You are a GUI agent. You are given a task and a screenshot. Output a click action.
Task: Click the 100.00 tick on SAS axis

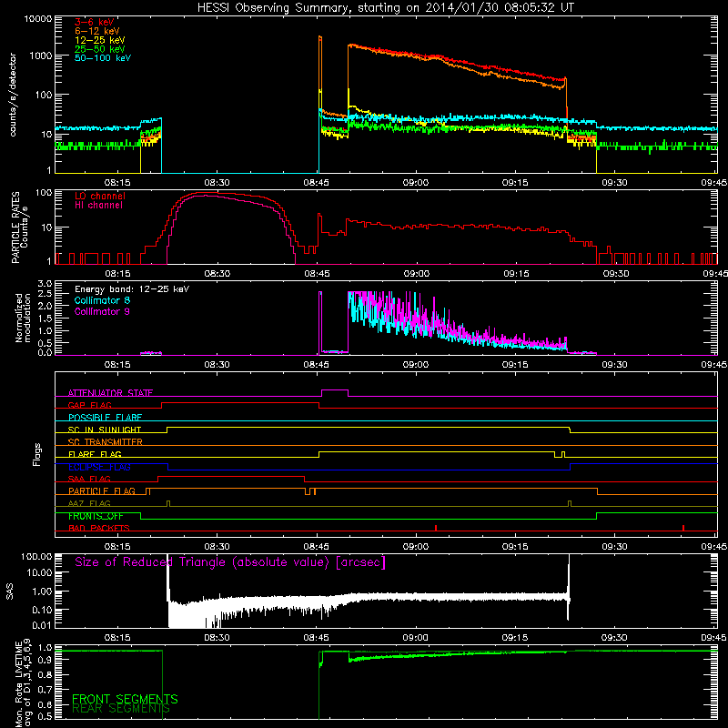click(36, 556)
